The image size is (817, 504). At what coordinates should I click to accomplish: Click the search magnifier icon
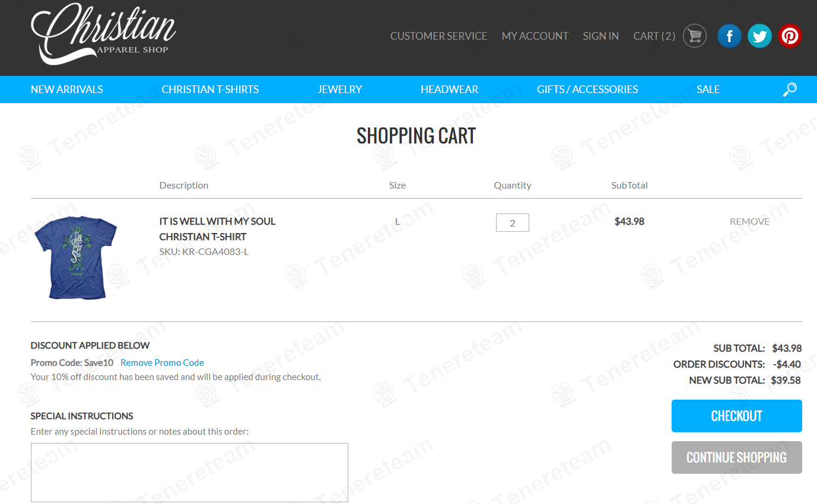[790, 90]
